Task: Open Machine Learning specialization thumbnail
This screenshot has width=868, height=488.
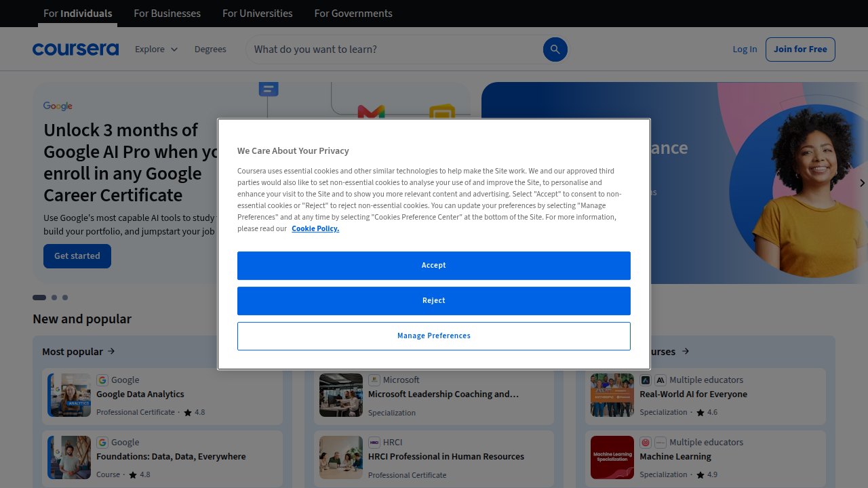Action: point(612,457)
